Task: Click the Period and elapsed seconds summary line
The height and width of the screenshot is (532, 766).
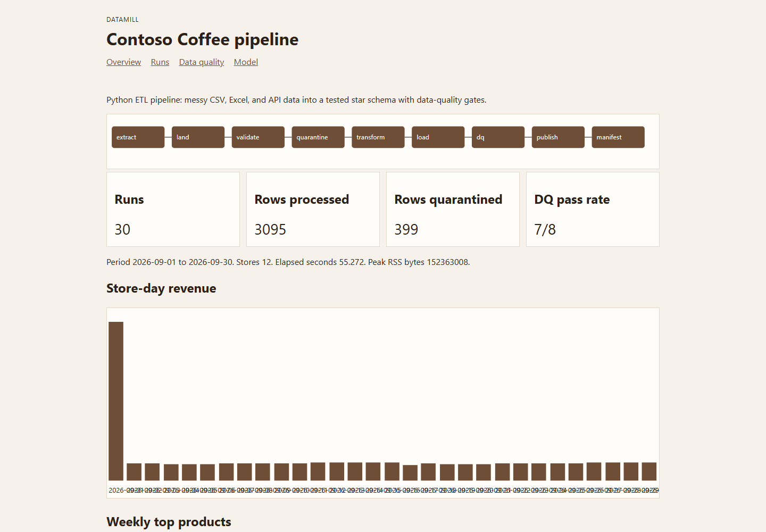Action: coord(288,262)
